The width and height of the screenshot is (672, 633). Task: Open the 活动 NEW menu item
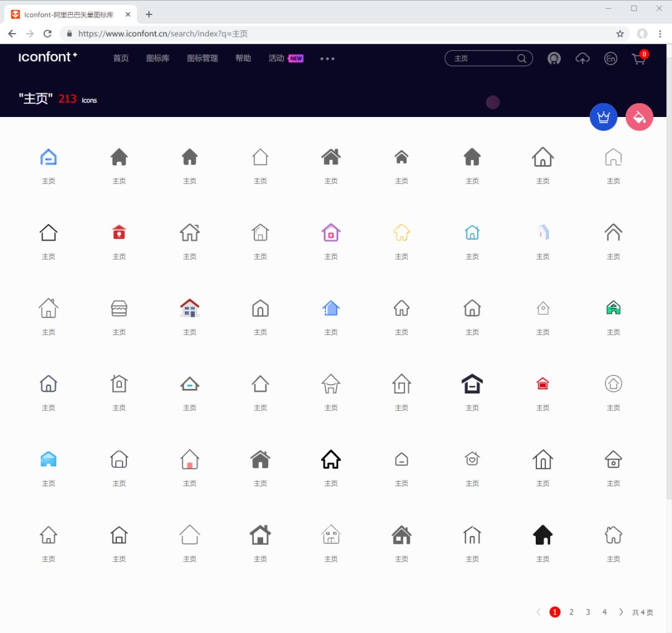pyautogui.click(x=286, y=59)
